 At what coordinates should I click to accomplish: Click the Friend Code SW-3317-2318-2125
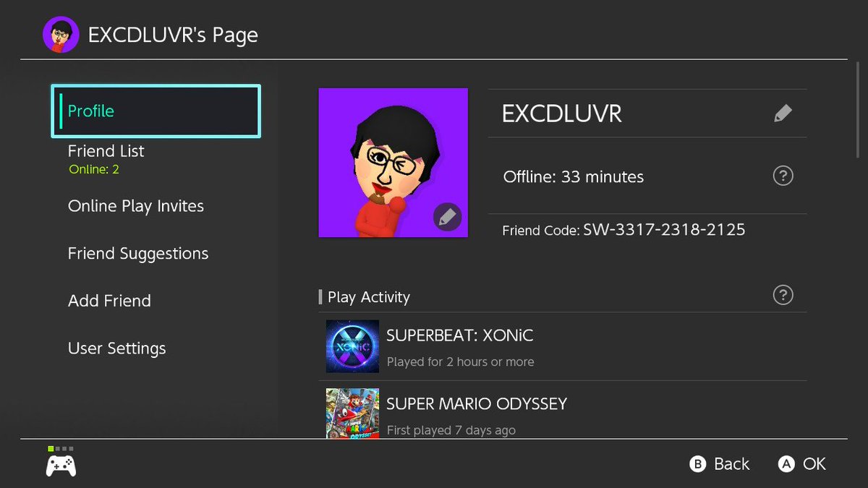[x=624, y=230]
